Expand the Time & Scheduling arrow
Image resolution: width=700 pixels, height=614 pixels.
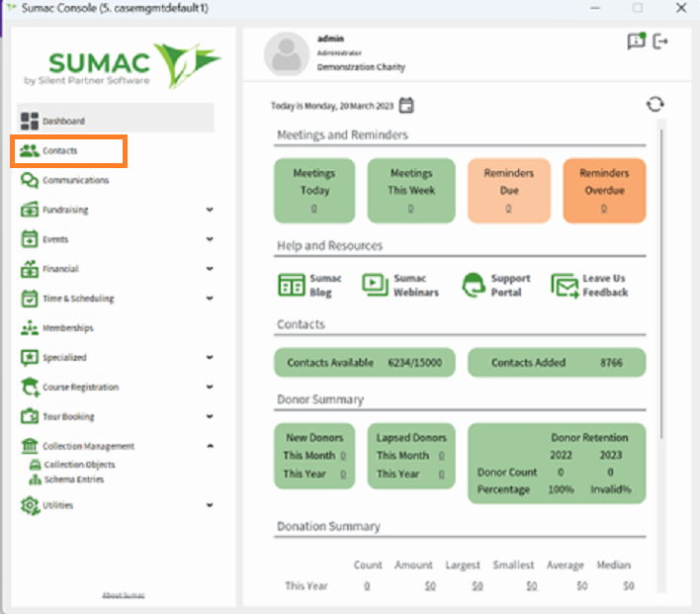[210, 299]
